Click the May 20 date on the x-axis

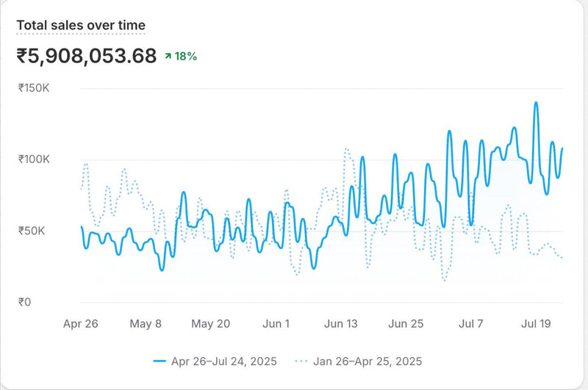point(210,323)
